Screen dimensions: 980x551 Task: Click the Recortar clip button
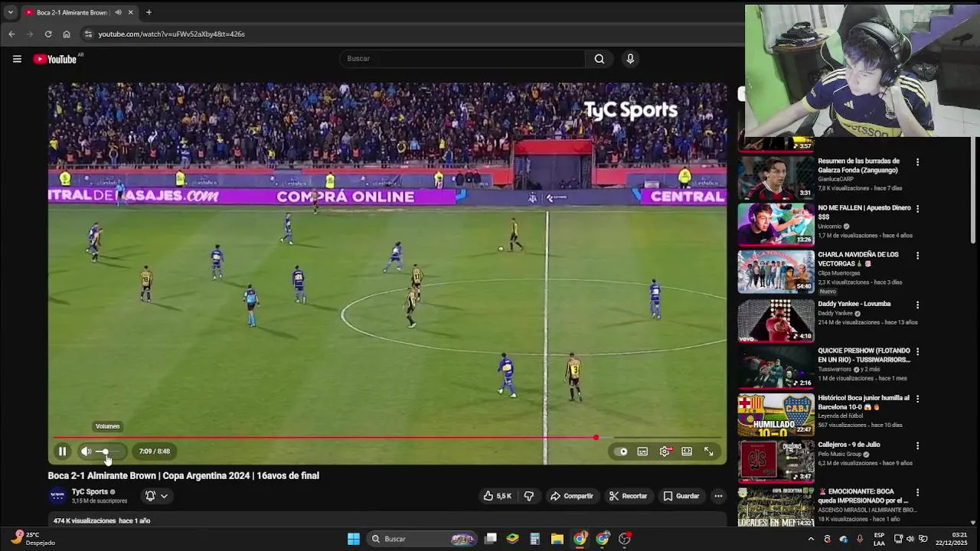tap(628, 496)
